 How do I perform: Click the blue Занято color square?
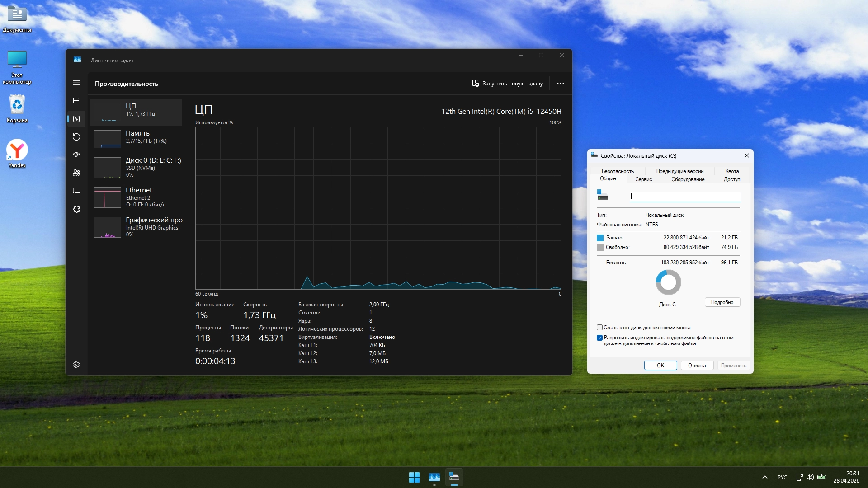coord(600,238)
